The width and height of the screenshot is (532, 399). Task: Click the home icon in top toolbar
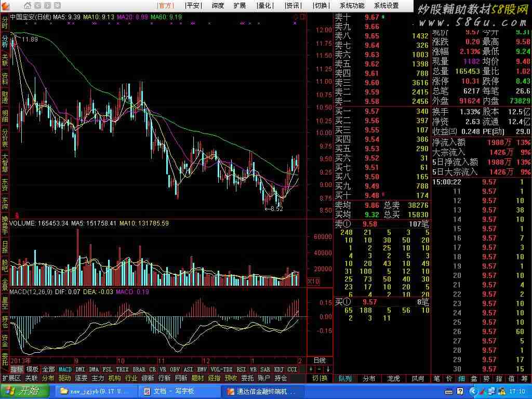click(x=28, y=5)
